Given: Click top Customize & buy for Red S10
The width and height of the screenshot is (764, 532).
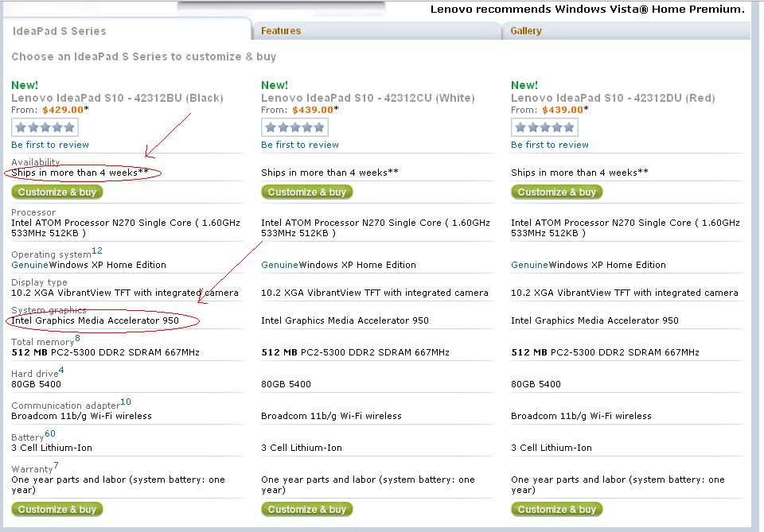Looking at the screenshot, I should point(557,192).
